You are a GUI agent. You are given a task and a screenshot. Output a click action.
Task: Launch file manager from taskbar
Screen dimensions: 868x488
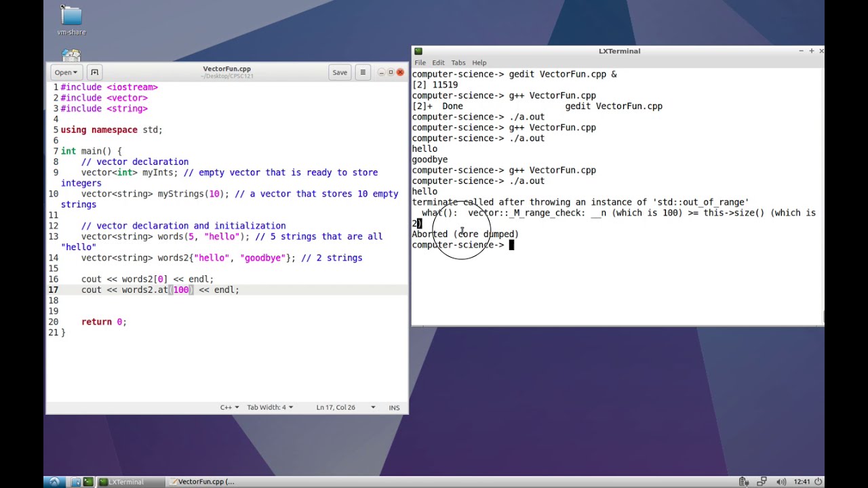76,482
